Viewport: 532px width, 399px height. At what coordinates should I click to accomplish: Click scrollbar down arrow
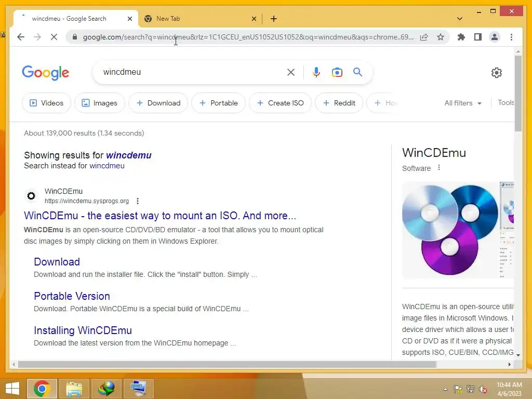tap(518, 355)
